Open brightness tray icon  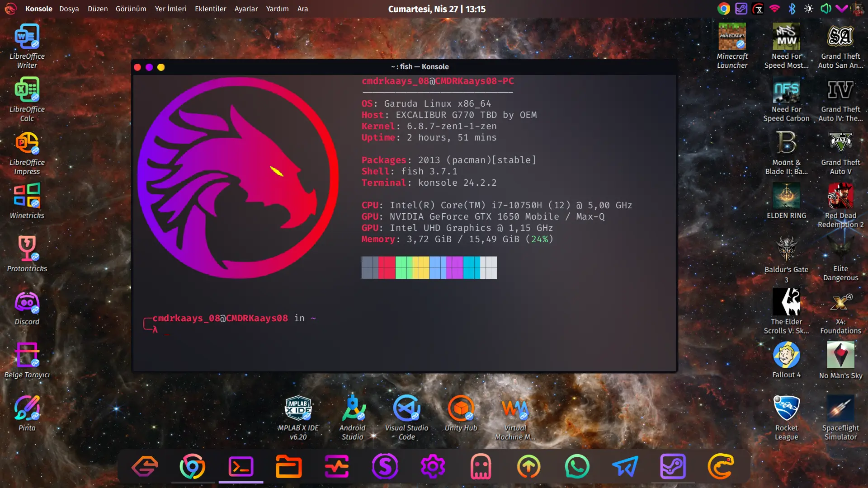pos(809,9)
